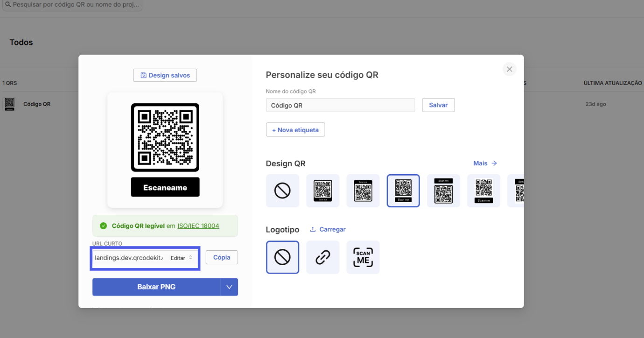The height and width of the screenshot is (338, 644).
Task: Add a label via + Nova etiqueta
Action: (295, 129)
